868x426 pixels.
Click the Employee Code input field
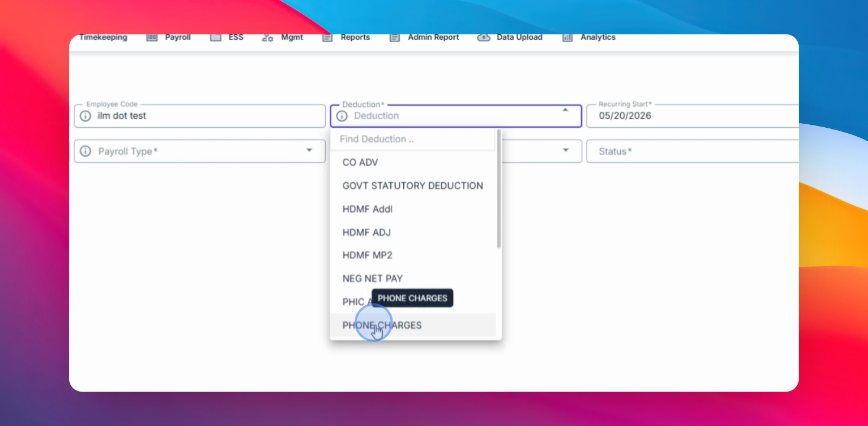tap(200, 116)
